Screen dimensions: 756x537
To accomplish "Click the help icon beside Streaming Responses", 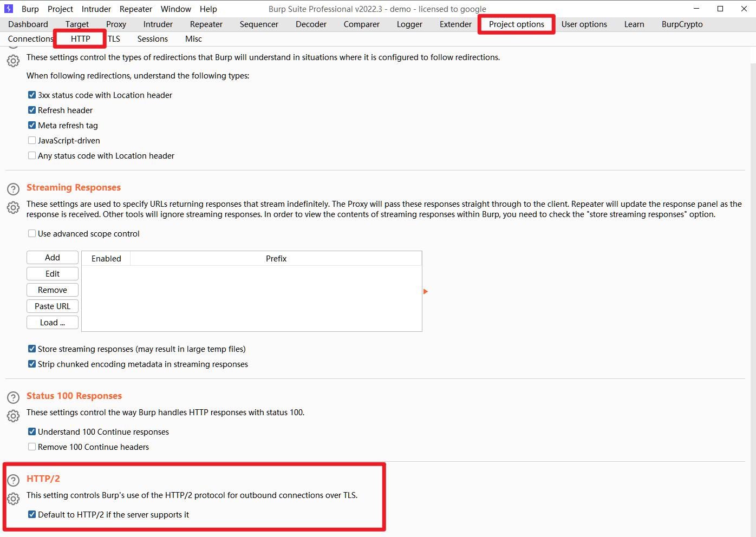I will [13, 189].
